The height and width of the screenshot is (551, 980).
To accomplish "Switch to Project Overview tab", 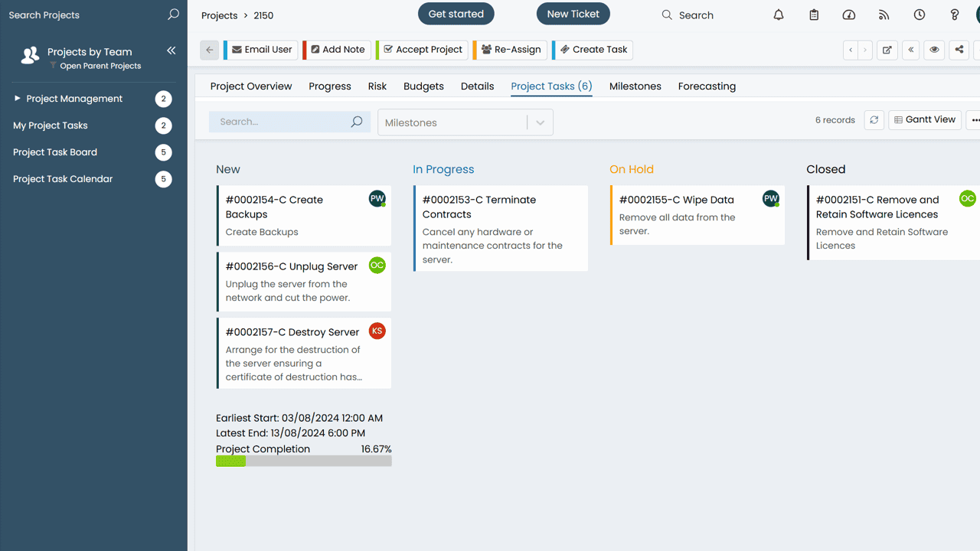I will pos(251,86).
